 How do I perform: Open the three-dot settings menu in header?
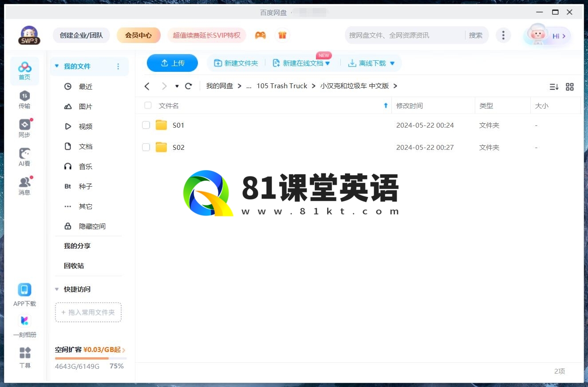point(503,35)
